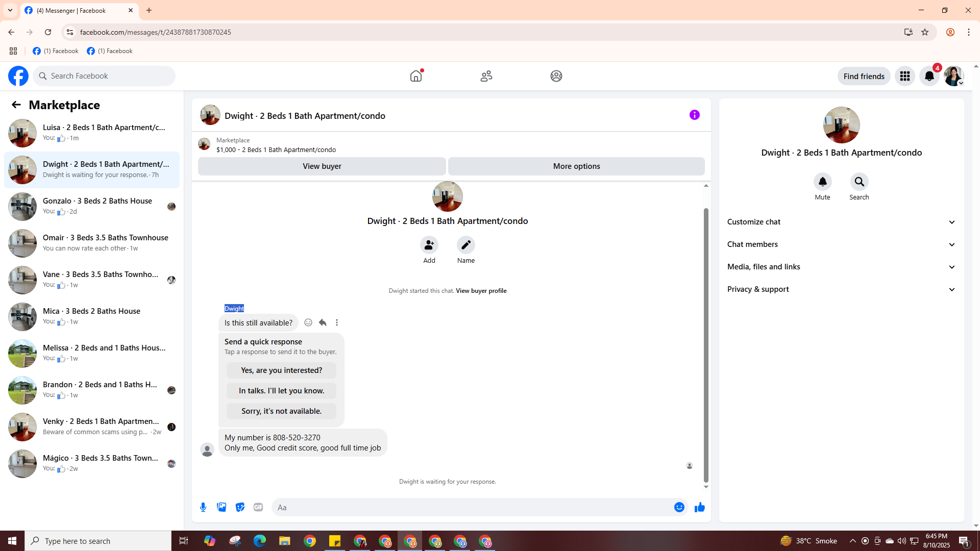Send a thumbs-up like
980x551 pixels.
pos(699,507)
